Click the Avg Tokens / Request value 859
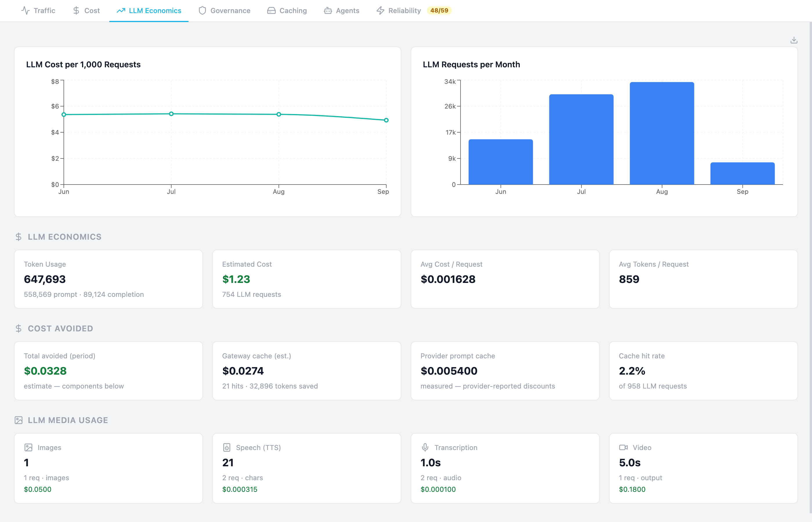 pyautogui.click(x=629, y=279)
